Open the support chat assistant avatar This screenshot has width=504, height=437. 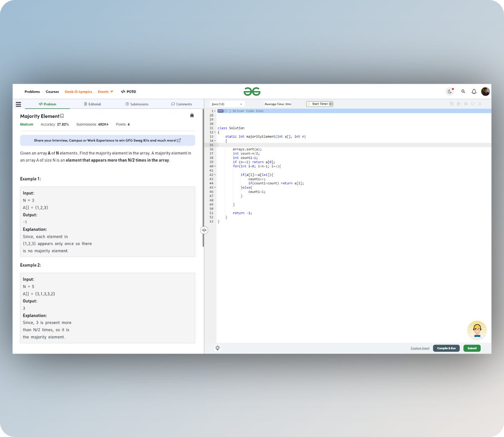pyautogui.click(x=477, y=330)
